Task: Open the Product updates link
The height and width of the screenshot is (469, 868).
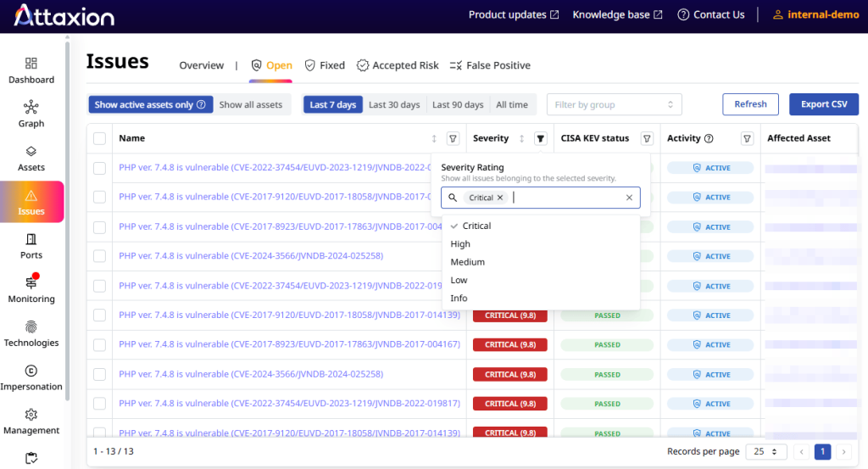Action: coord(514,15)
